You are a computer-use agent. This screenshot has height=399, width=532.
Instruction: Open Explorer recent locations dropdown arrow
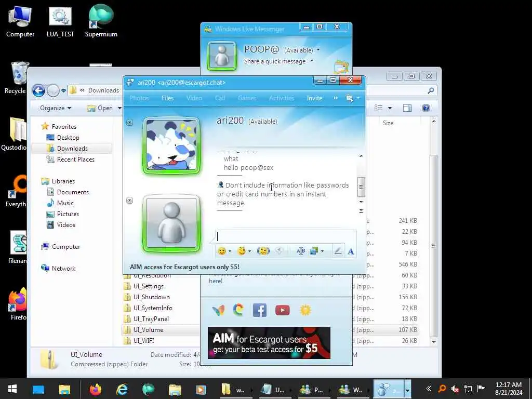point(63,91)
